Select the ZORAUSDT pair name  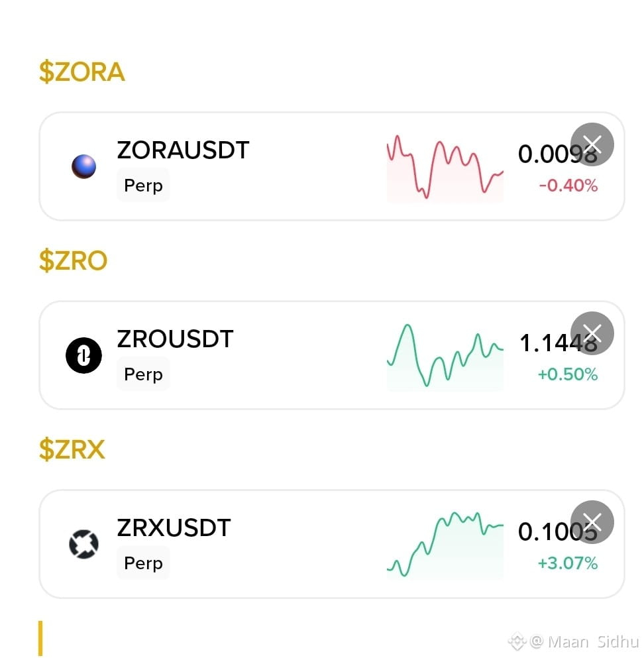(183, 150)
